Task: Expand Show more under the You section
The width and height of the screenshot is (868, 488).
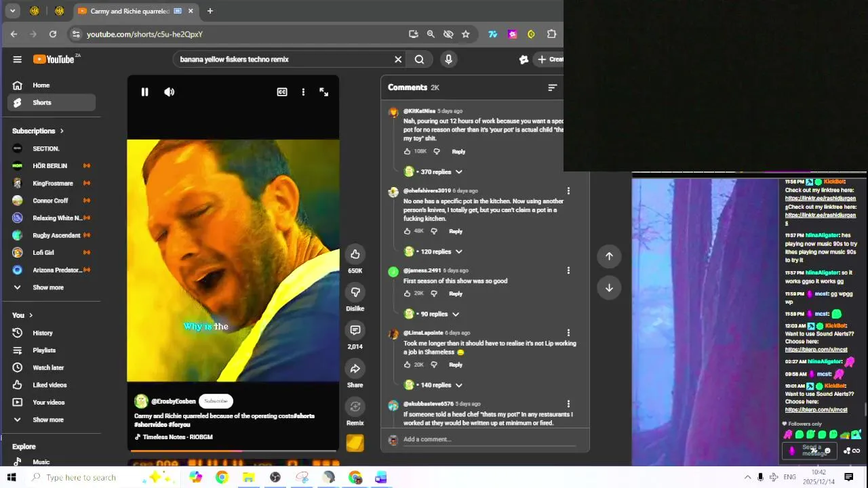Action: [52, 420]
